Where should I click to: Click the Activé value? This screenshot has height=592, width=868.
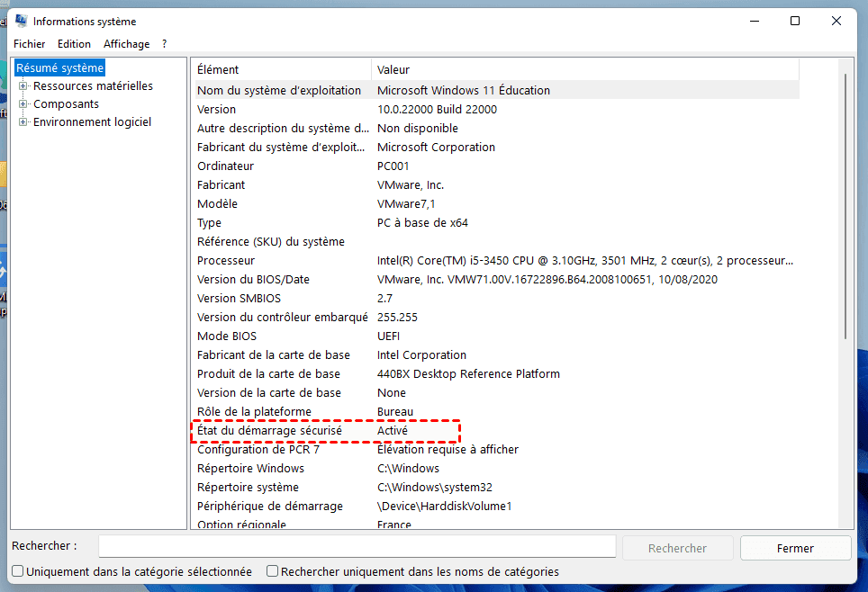pyautogui.click(x=392, y=430)
